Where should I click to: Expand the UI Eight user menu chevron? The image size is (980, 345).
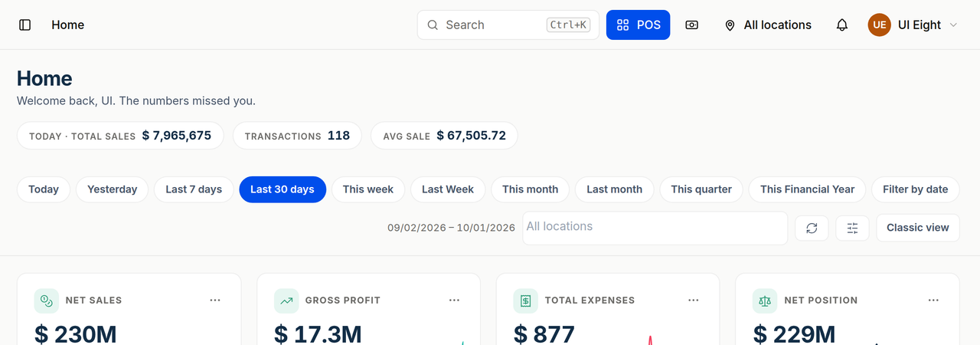[x=953, y=25]
